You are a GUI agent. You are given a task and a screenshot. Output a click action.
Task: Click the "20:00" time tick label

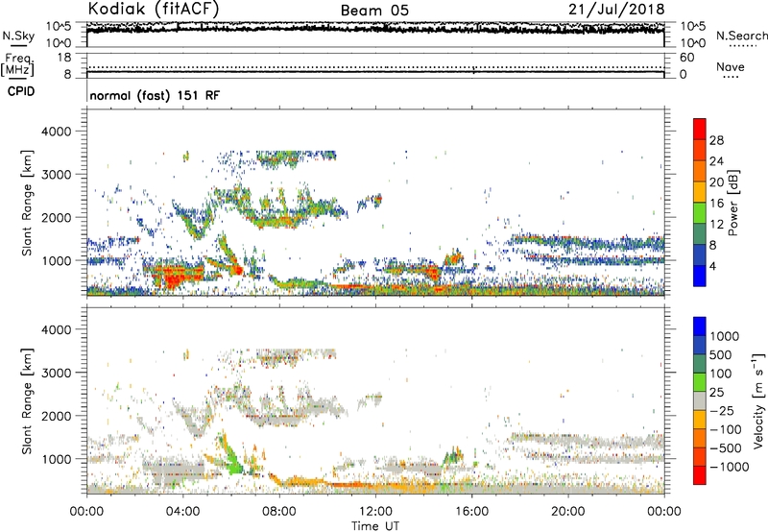[x=567, y=512]
